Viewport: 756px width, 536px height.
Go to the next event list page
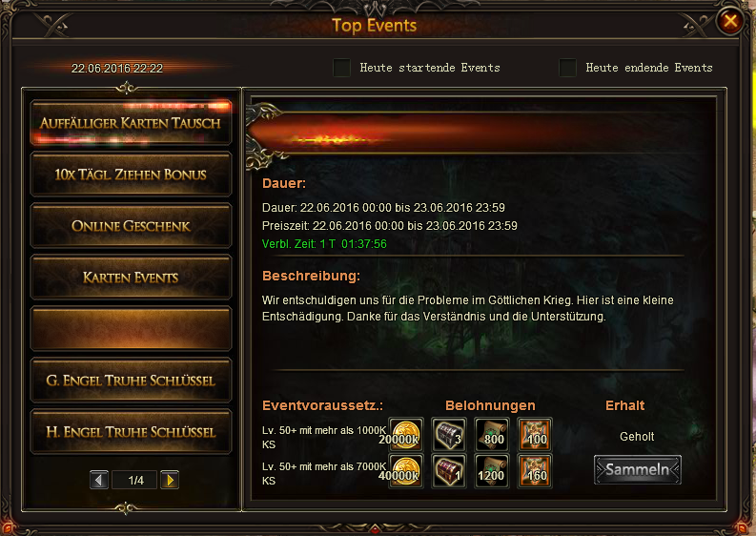170,480
